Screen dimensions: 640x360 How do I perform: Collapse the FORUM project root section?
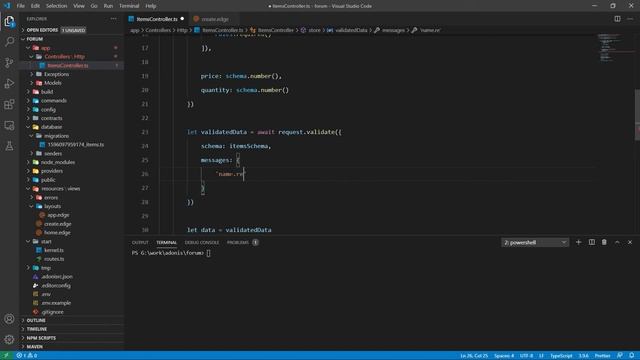(x=35, y=39)
